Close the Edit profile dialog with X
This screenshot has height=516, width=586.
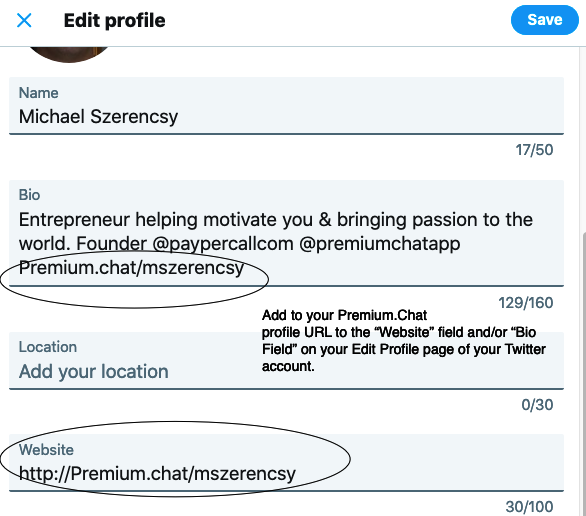tap(24, 20)
